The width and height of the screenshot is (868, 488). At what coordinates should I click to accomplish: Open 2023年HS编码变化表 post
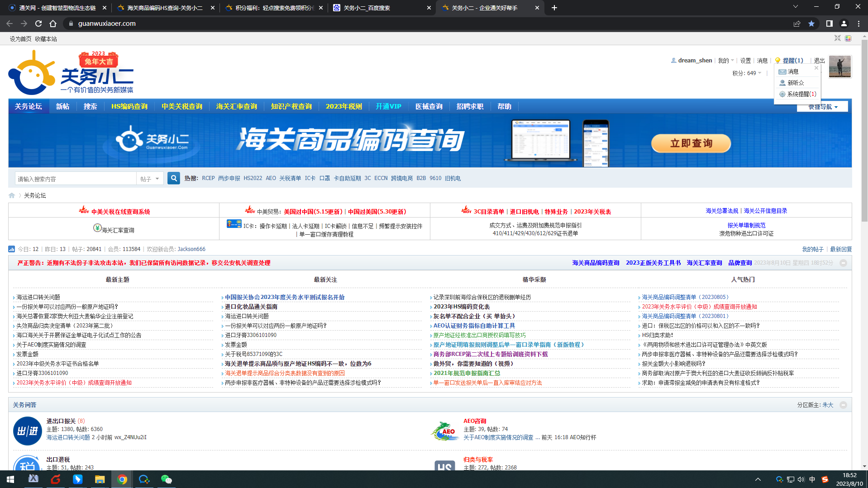(x=462, y=307)
